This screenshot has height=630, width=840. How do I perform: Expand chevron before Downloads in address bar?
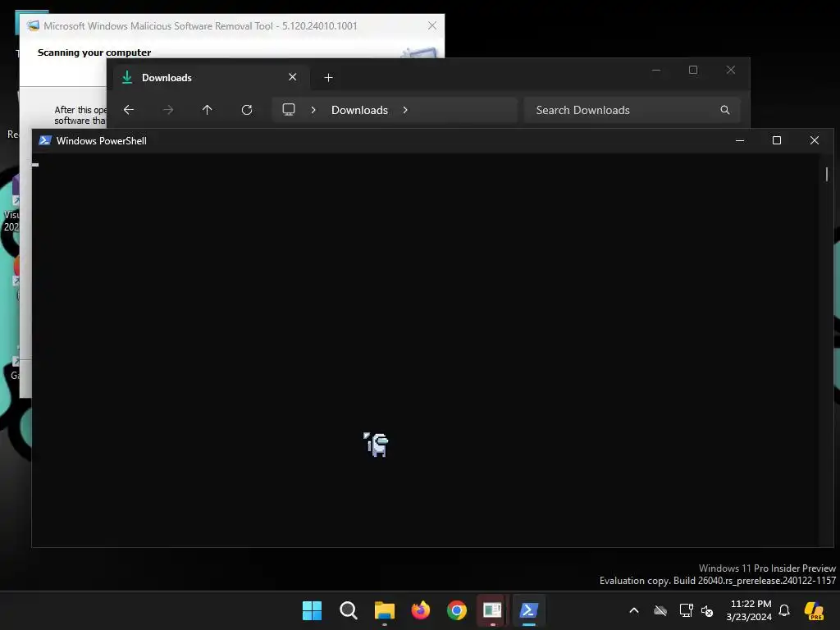click(x=313, y=110)
